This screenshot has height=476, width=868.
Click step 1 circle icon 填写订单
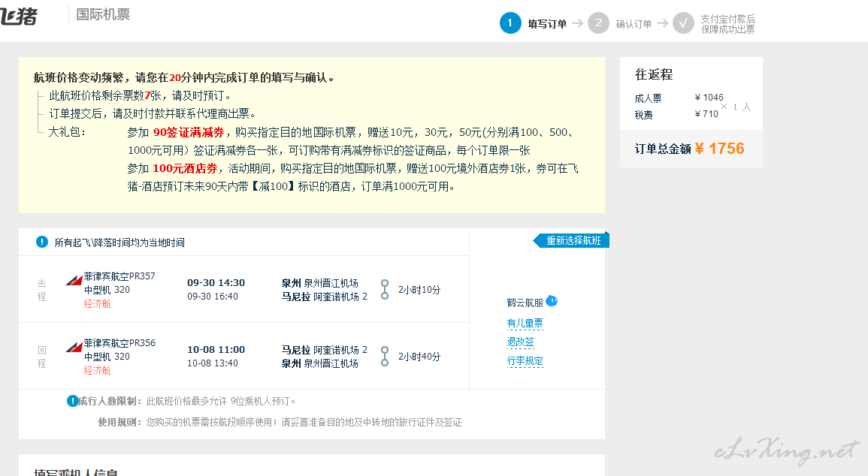510,23
